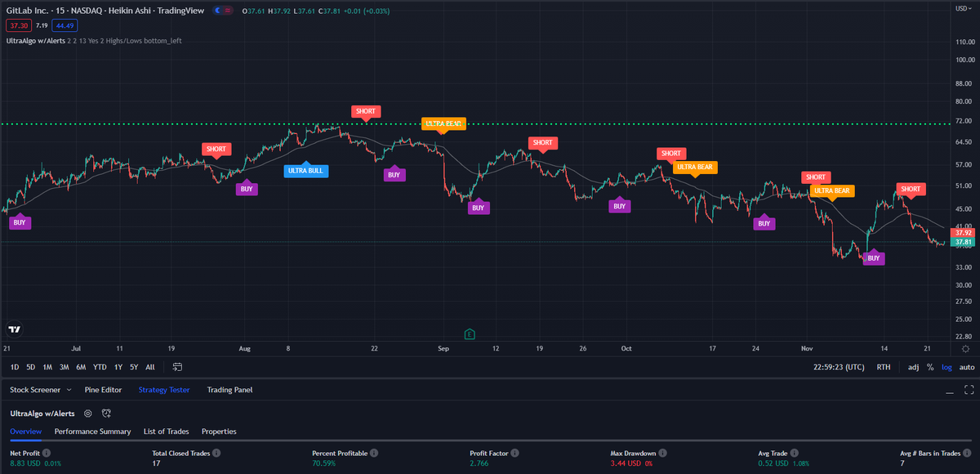The height and width of the screenshot is (474, 980).
Task: Click the 70.59% percent profitable value
Action: (x=325, y=463)
